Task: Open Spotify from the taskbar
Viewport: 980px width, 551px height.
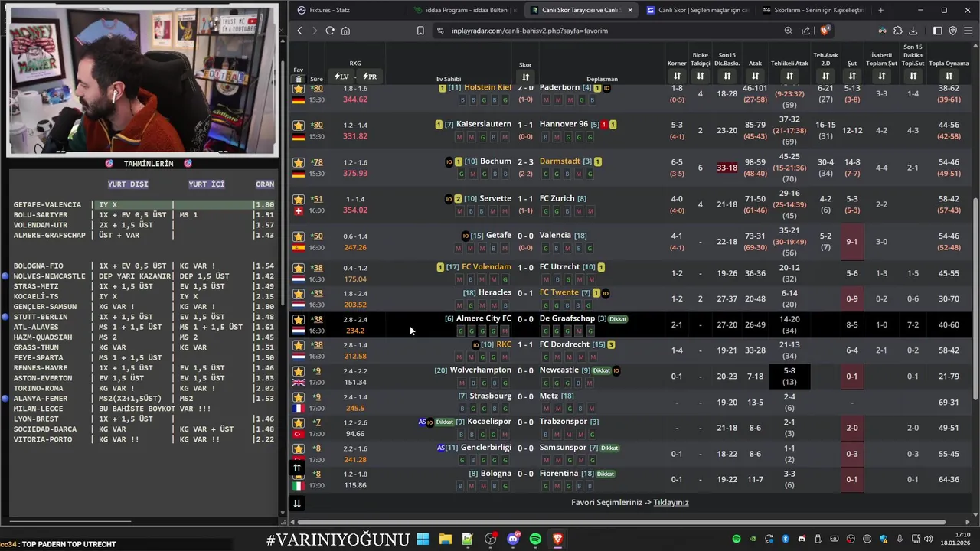Action: pyautogui.click(x=535, y=540)
